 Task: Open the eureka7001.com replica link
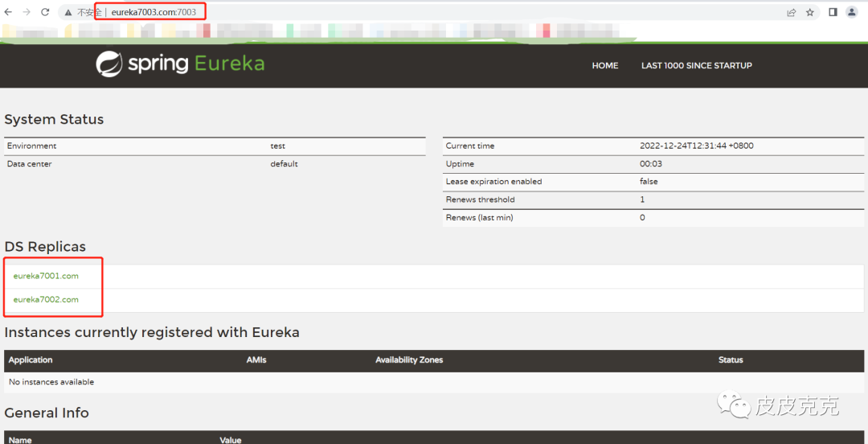(x=46, y=276)
